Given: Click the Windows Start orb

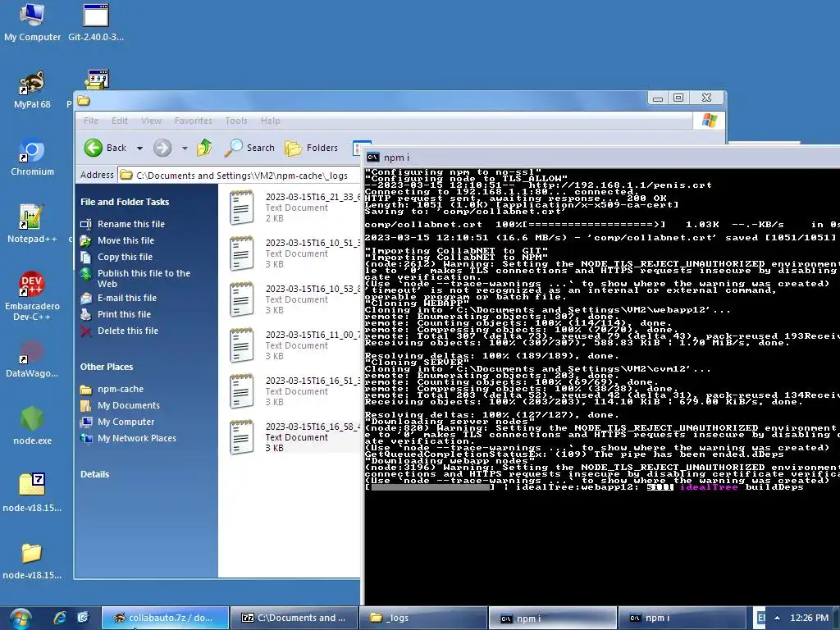Looking at the screenshot, I should coord(20,619).
